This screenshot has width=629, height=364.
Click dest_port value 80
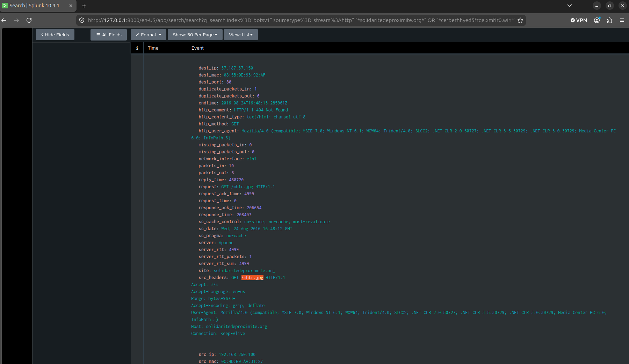(229, 82)
